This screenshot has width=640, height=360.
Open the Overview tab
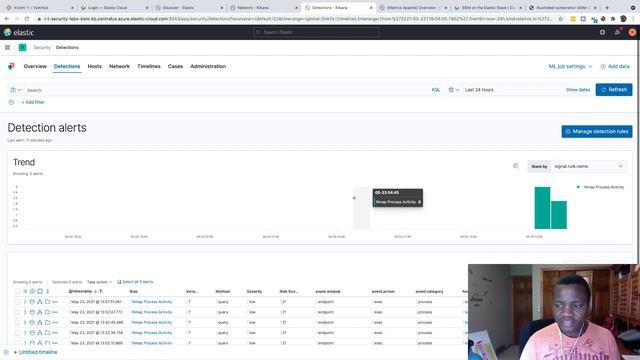tap(35, 66)
